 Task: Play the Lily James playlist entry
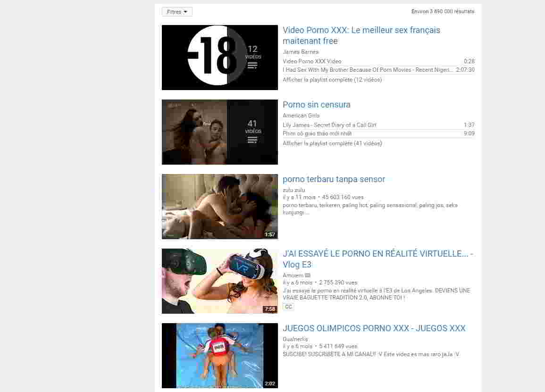click(329, 125)
